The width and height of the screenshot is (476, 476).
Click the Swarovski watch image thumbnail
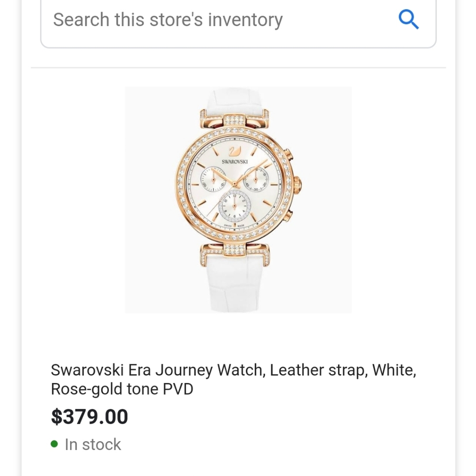tap(238, 200)
